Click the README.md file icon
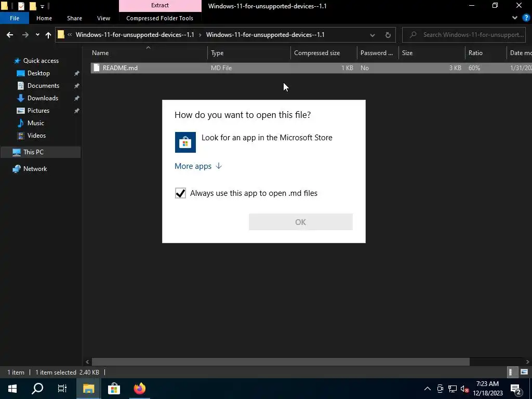Image resolution: width=532 pixels, height=399 pixels. [x=97, y=68]
